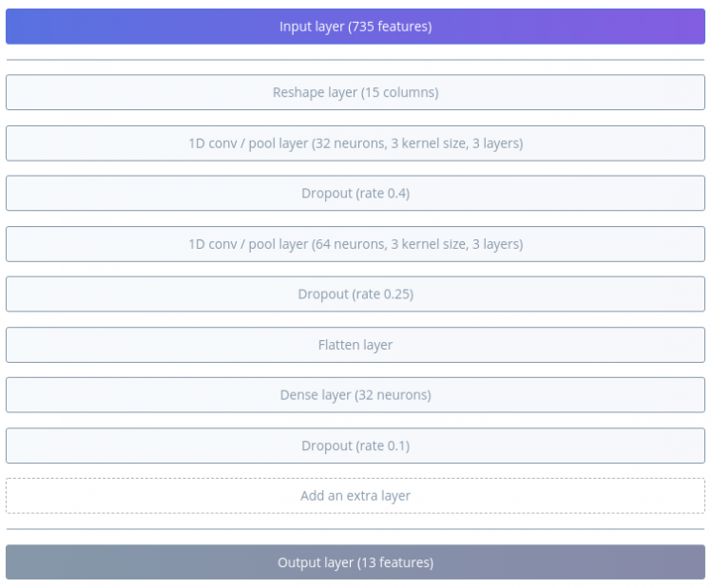The width and height of the screenshot is (711, 588).
Task: Click the 'Flatten layer' label text
Action: tap(355, 345)
